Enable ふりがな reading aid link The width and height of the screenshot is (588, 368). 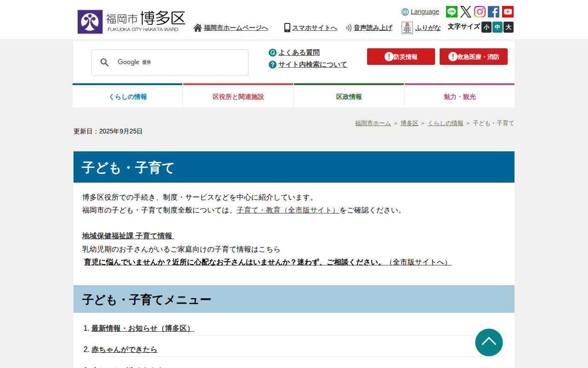pos(428,28)
